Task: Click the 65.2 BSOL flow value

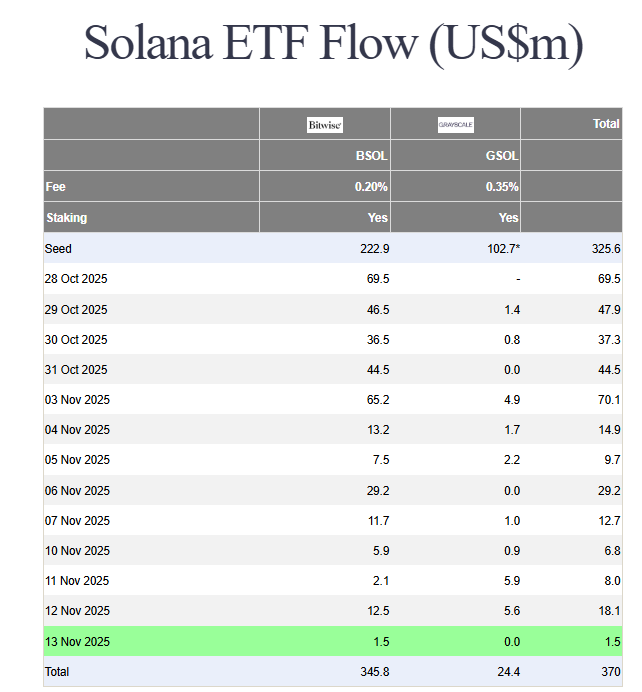Action: coord(377,399)
